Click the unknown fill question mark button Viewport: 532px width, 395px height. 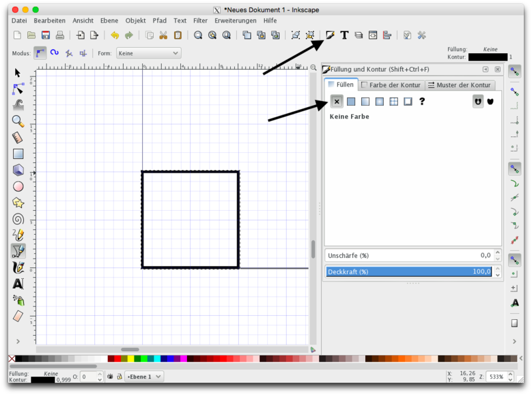coord(422,101)
